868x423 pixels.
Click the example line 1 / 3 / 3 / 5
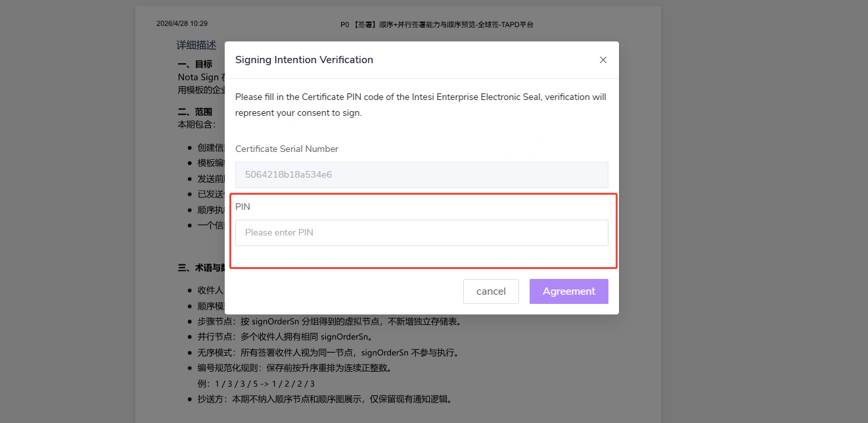pos(256,384)
